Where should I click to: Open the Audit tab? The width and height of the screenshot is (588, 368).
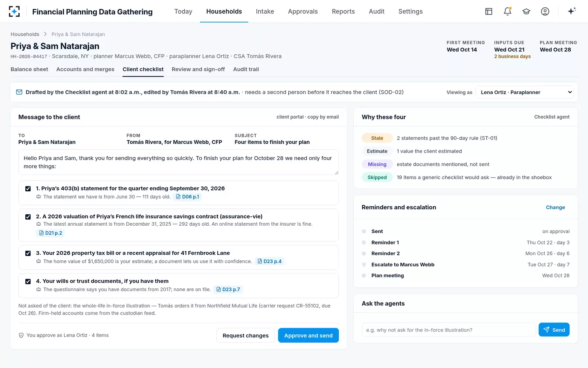tap(376, 11)
